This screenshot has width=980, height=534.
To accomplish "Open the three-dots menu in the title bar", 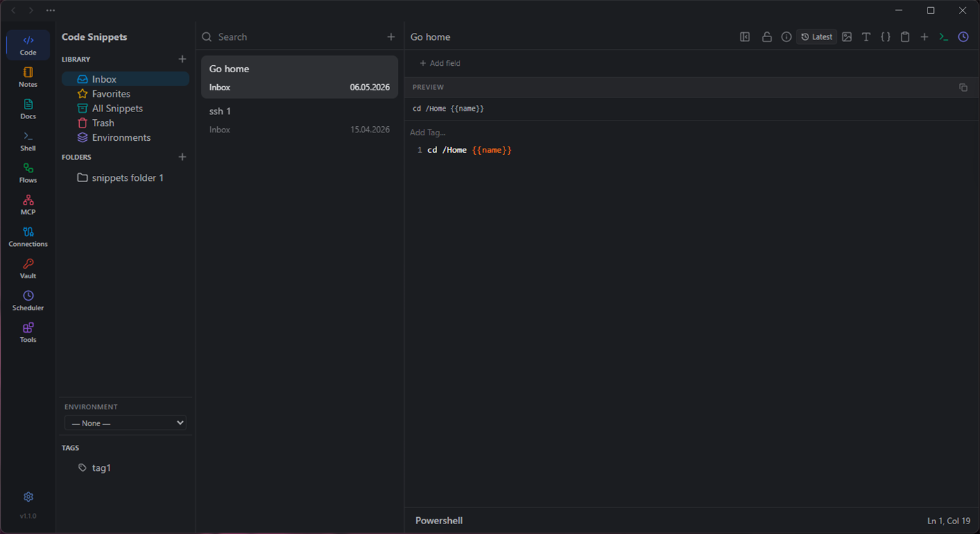I will (x=50, y=11).
